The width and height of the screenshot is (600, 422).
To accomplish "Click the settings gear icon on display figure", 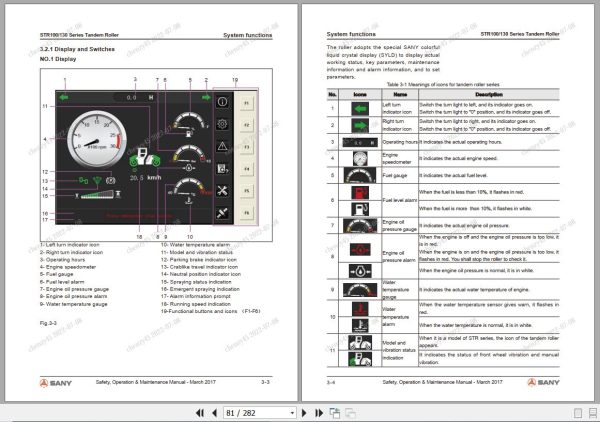I will (222, 124).
